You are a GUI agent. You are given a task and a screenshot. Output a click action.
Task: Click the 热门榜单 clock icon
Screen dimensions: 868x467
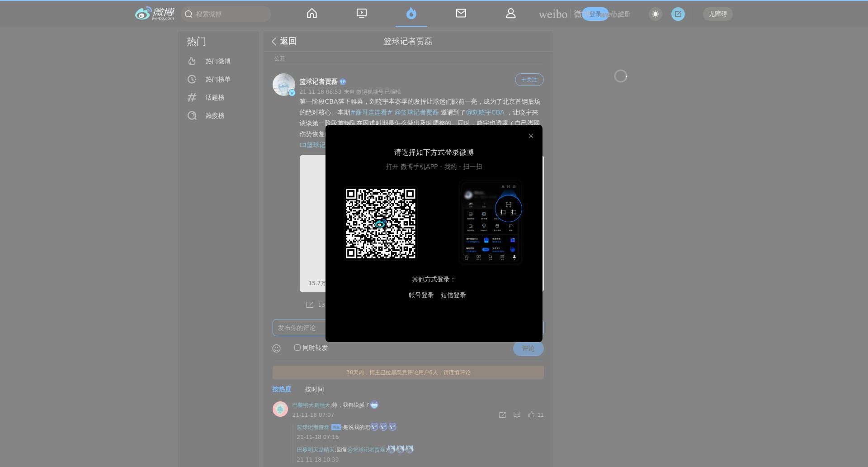[192, 79]
